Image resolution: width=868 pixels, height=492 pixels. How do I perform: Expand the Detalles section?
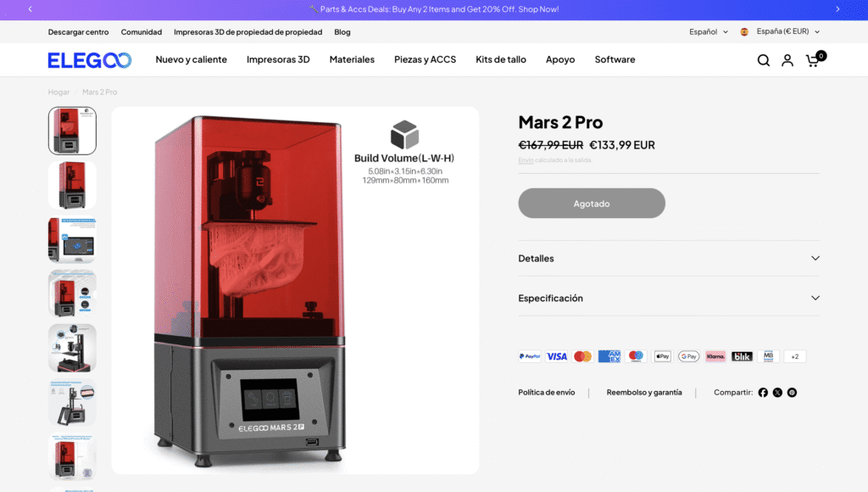(669, 258)
